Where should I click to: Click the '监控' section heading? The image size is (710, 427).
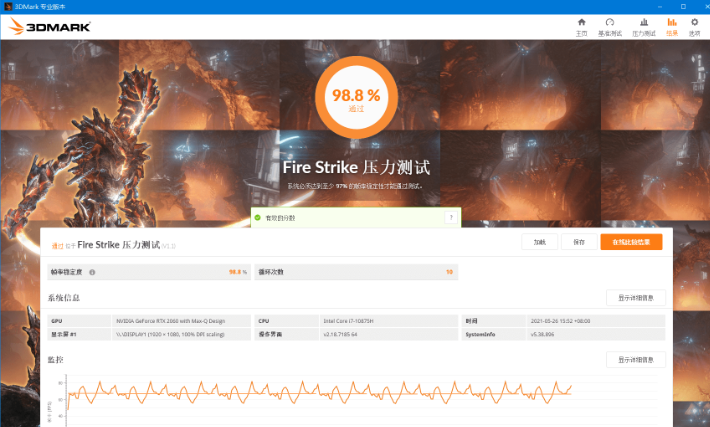(x=56, y=360)
